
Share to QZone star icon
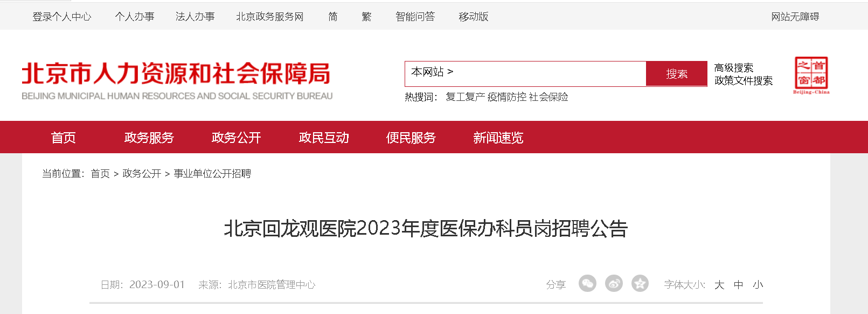[640, 283]
